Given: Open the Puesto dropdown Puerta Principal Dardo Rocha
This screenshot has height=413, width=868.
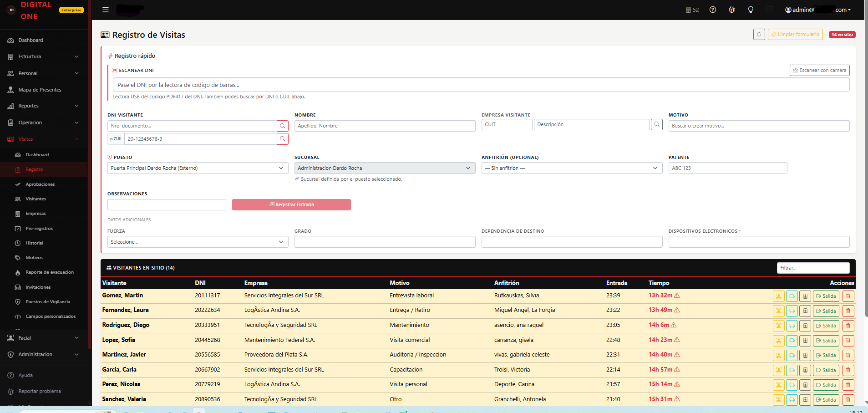Looking at the screenshot, I should [x=198, y=168].
